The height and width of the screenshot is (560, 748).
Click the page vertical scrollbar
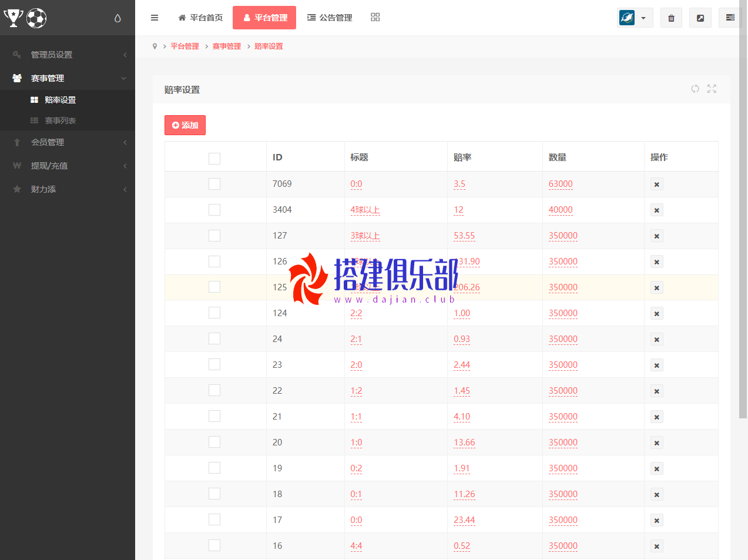coord(743,209)
